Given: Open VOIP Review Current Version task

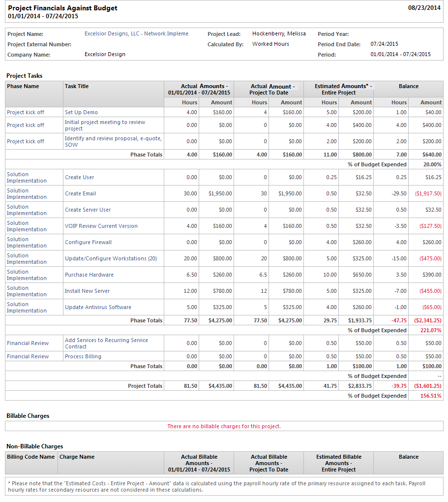Looking at the screenshot, I should [101, 226].
